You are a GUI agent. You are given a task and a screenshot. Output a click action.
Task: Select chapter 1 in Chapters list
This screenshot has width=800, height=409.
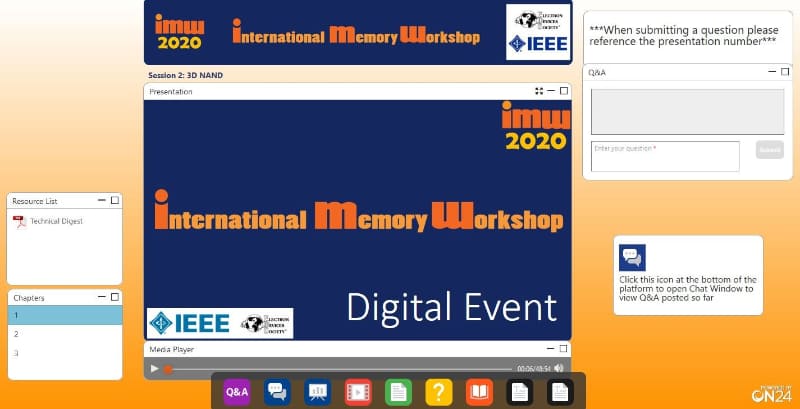pyautogui.click(x=65, y=315)
